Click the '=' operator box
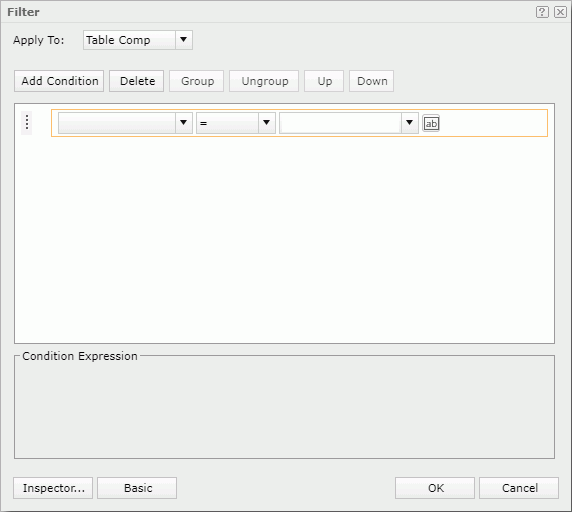The image size is (572, 512). click(x=227, y=123)
